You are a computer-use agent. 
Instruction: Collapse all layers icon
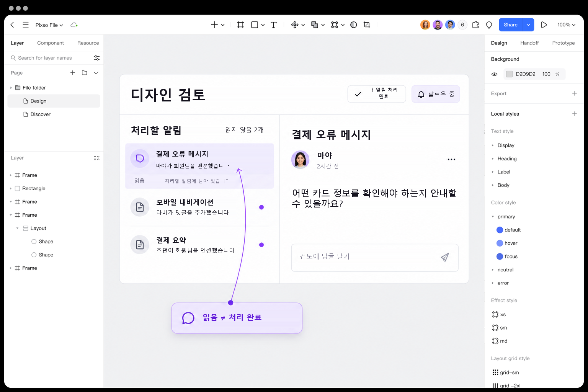(x=96, y=158)
